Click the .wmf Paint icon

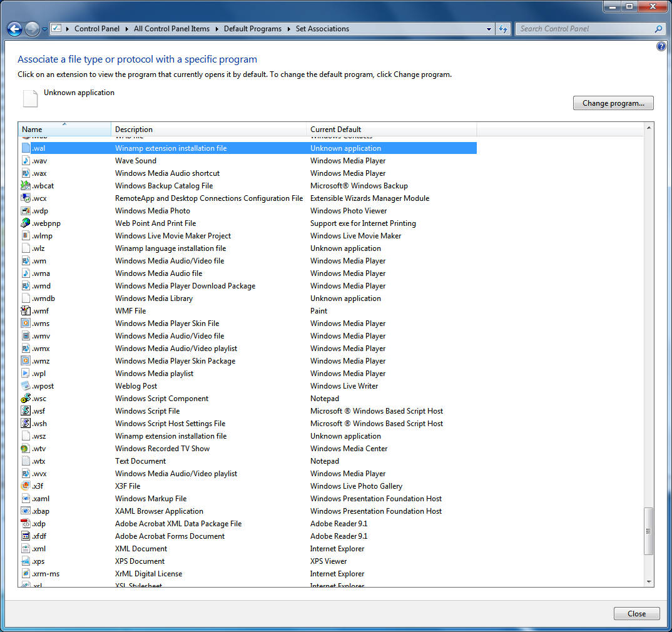point(26,310)
